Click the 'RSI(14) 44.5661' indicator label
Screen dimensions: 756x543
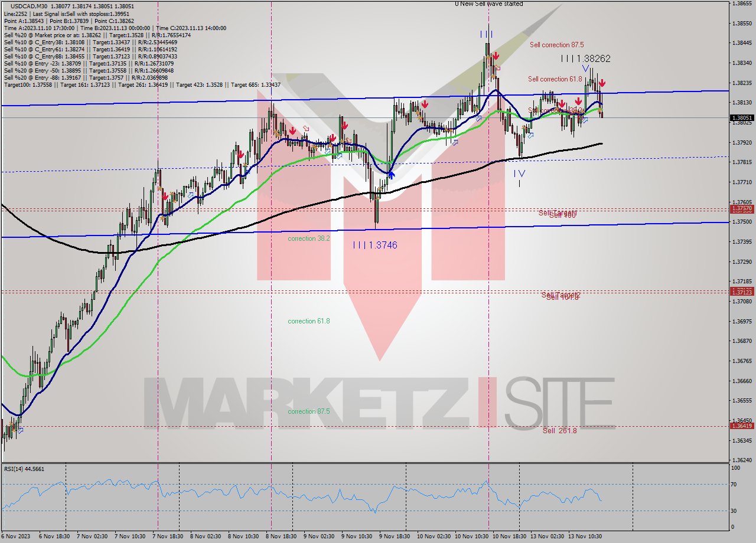(24, 469)
